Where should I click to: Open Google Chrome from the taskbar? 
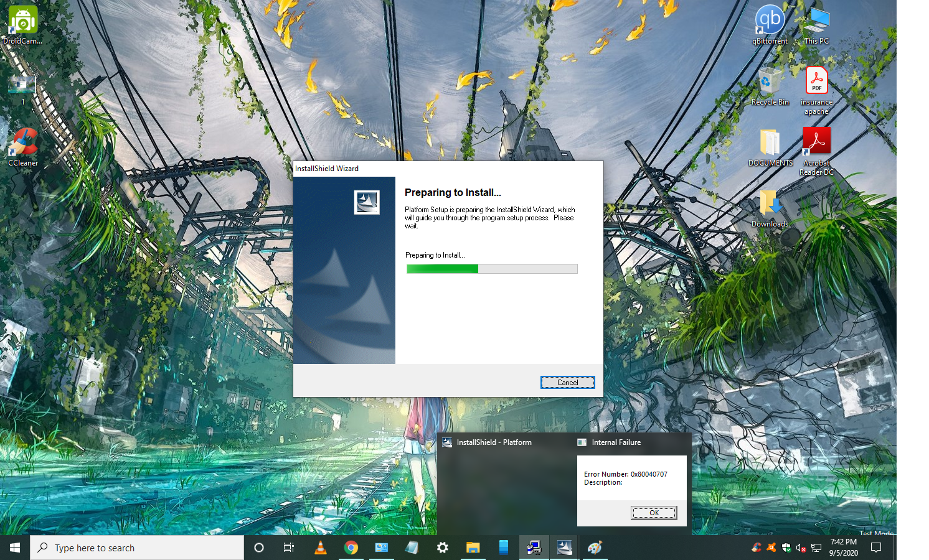tap(351, 548)
